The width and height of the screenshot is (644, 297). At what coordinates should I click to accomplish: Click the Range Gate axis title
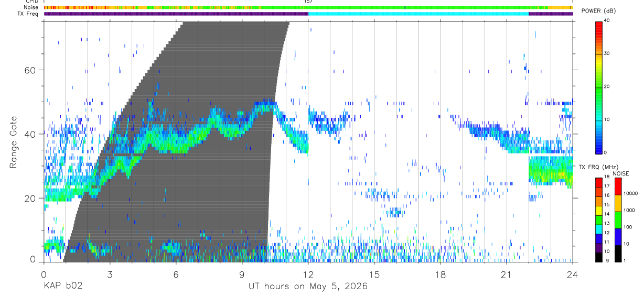(13, 142)
